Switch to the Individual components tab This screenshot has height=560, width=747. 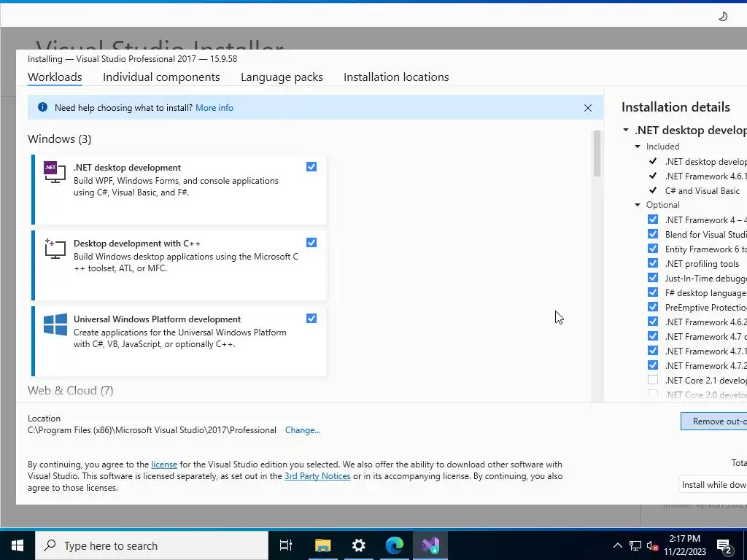coord(161,77)
